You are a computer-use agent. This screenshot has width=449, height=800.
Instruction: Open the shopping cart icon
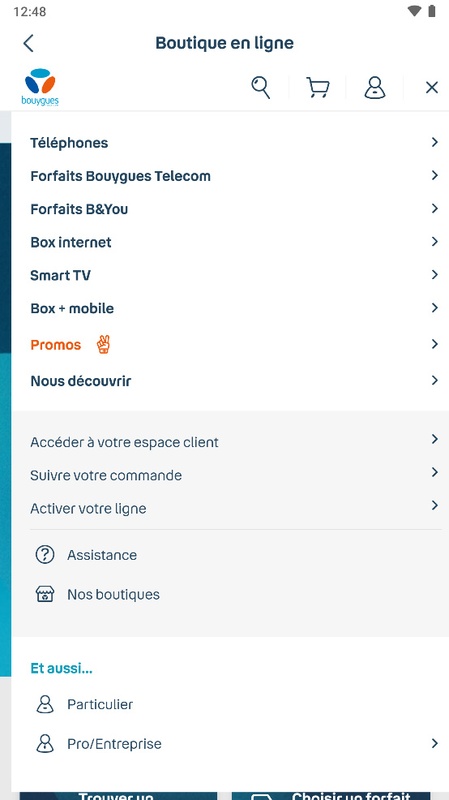(317, 87)
